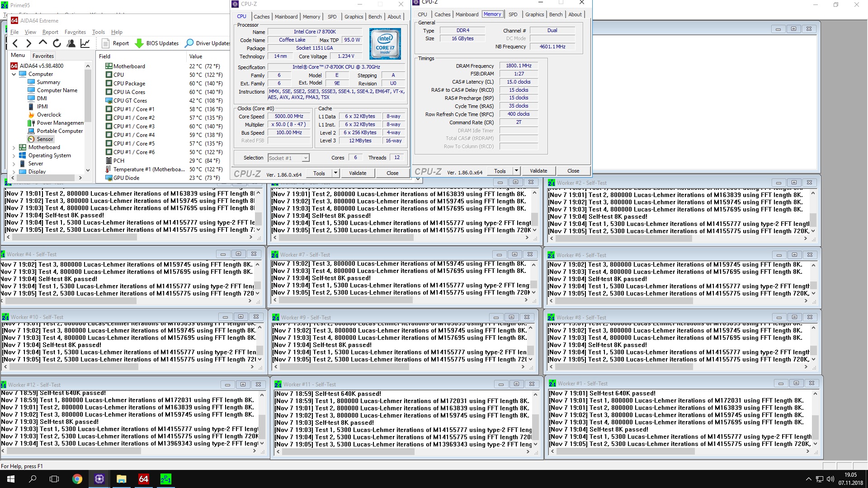The height and width of the screenshot is (488, 868).
Task: Expand the Motherboard tree node
Action: [x=14, y=147]
